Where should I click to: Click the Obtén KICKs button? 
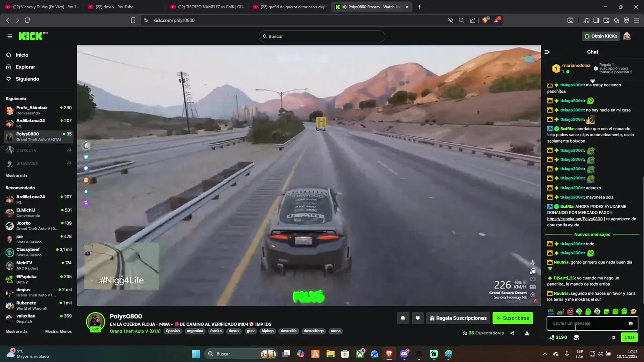click(x=600, y=36)
